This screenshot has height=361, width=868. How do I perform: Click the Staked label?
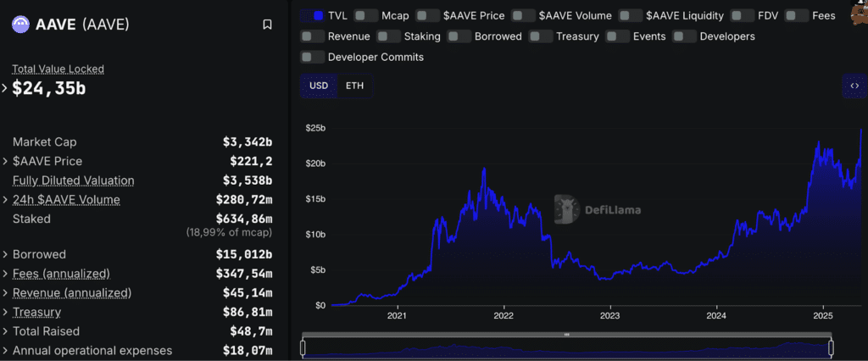click(31, 219)
